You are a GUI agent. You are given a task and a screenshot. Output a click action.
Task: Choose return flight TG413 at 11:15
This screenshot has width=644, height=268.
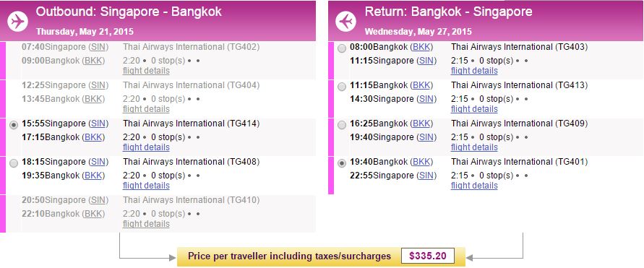(342, 87)
